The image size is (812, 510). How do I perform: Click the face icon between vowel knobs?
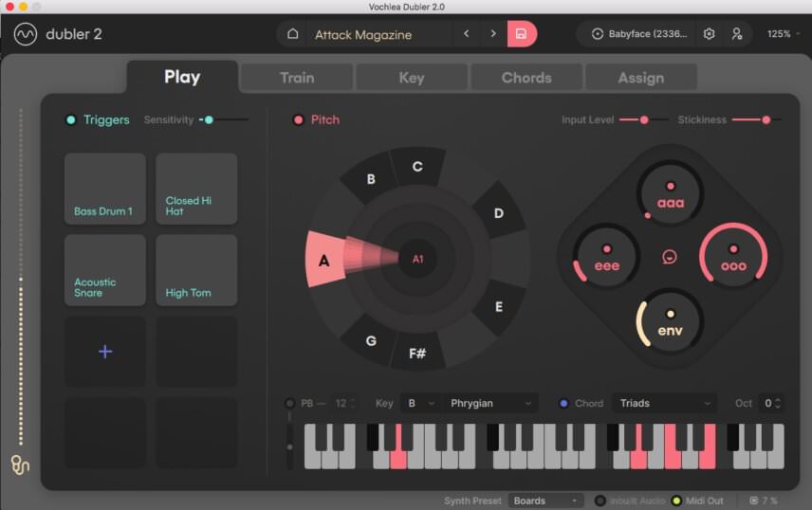click(670, 257)
